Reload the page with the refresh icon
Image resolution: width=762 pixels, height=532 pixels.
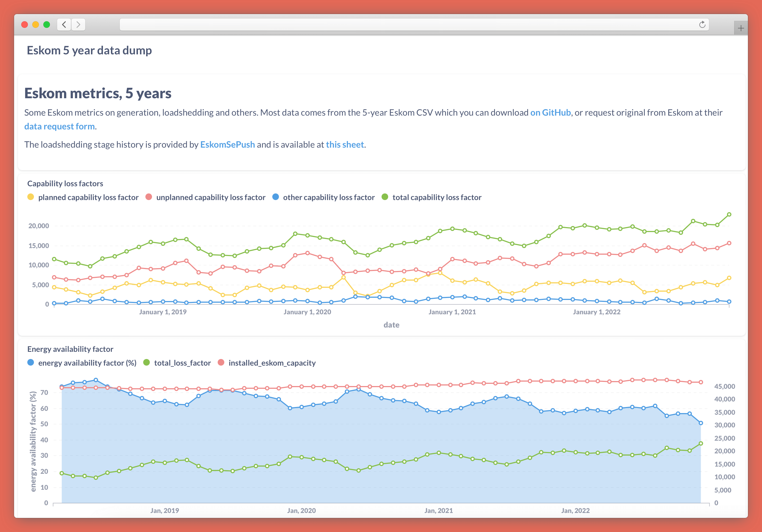[702, 25]
